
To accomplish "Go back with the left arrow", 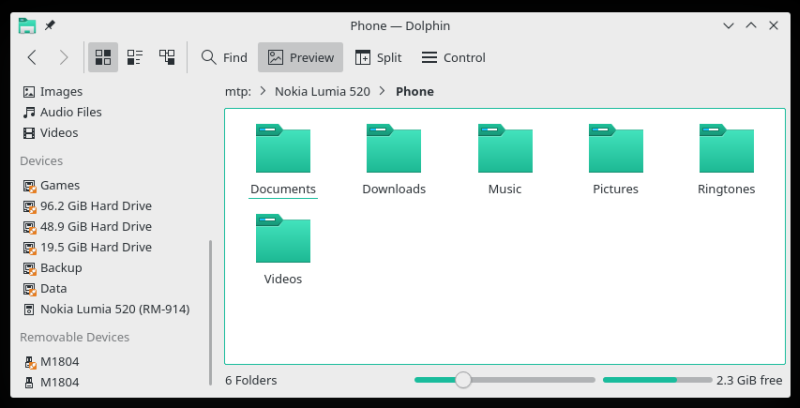I will (x=32, y=57).
